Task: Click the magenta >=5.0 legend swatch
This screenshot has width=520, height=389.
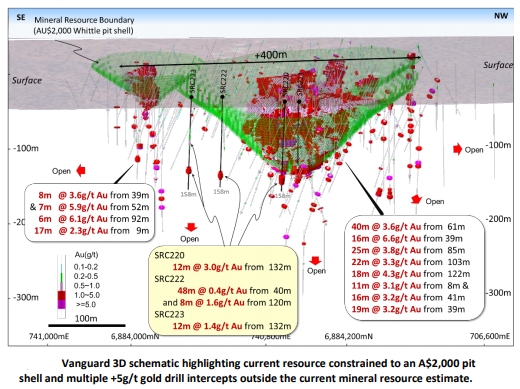Action: click(61, 304)
